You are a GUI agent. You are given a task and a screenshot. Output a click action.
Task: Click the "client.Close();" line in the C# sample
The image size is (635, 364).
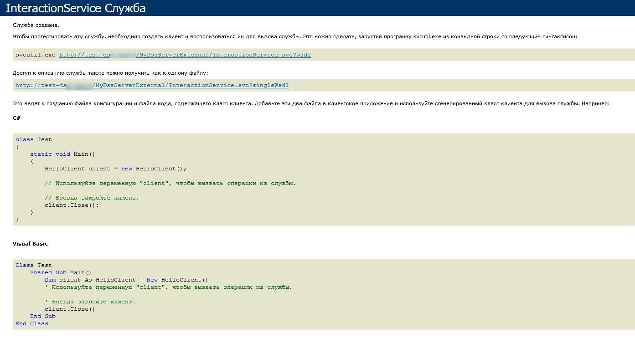pyautogui.click(x=72, y=205)
